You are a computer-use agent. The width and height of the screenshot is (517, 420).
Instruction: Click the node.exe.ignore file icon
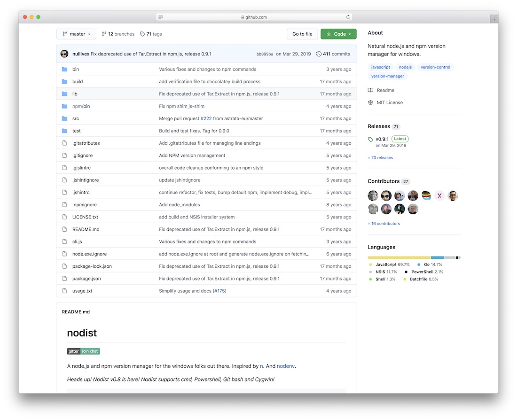(65, 254)
